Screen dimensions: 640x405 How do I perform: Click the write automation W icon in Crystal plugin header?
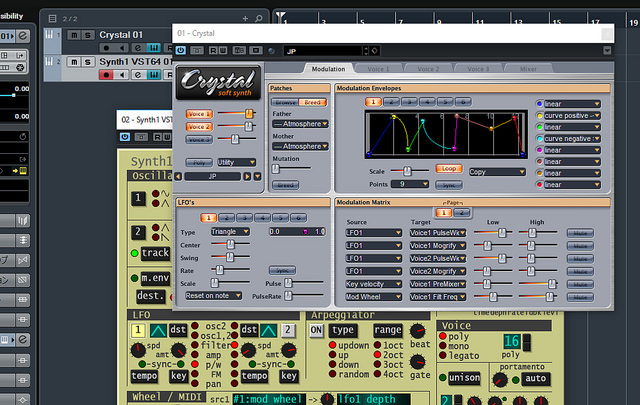point(223,51)
